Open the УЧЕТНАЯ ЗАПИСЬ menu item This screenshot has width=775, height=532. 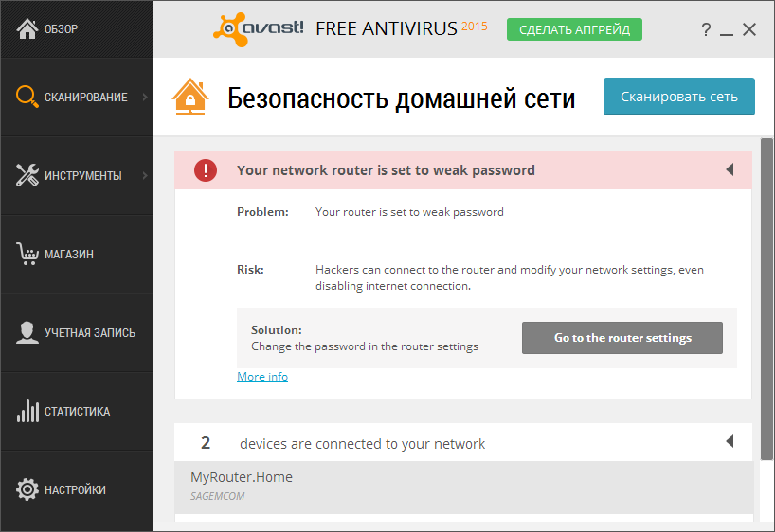pyautogui.click(x=89, y=332)
